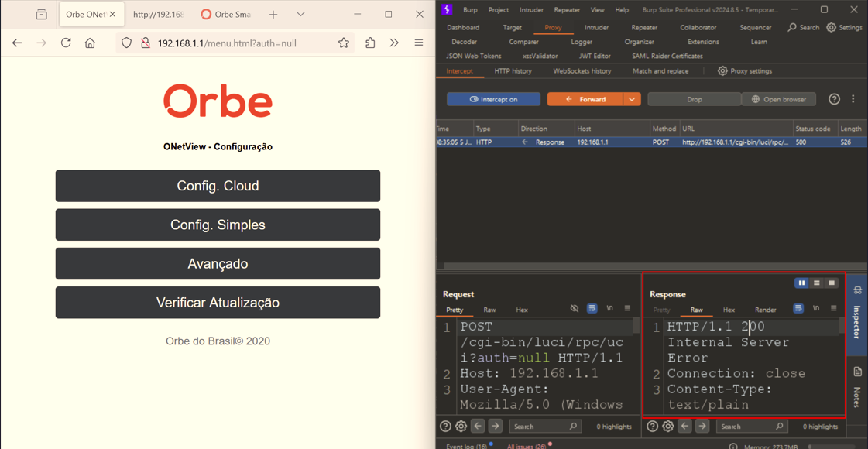
Task: Click Open browser button
Action: [x=778, y=99]
